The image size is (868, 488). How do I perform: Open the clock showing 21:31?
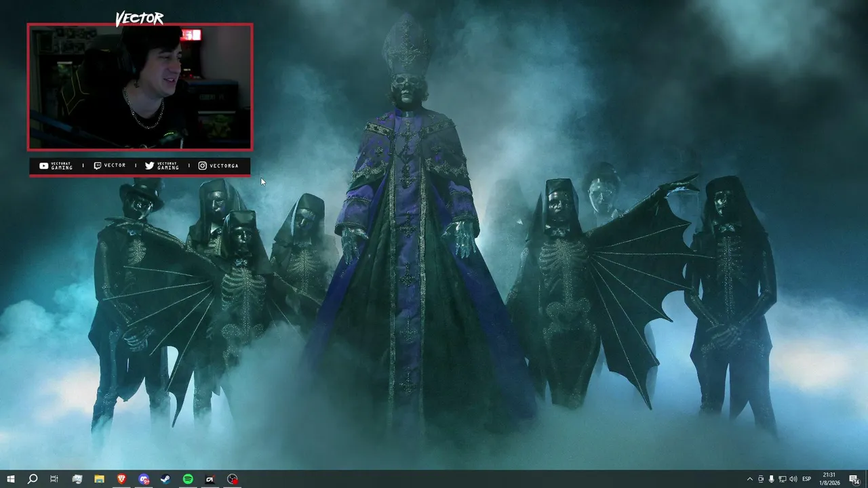pyautogui.click(x=829, y=479)
